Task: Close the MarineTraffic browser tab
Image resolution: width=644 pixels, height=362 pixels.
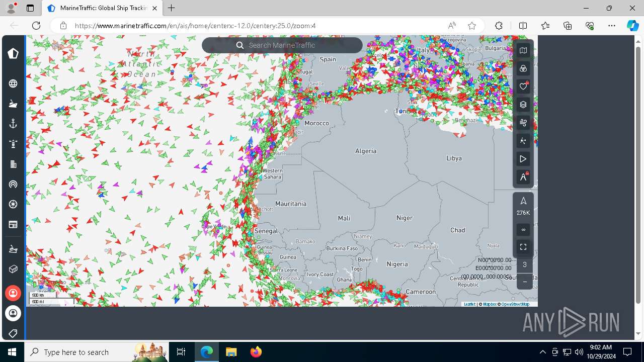Action: 154,8
